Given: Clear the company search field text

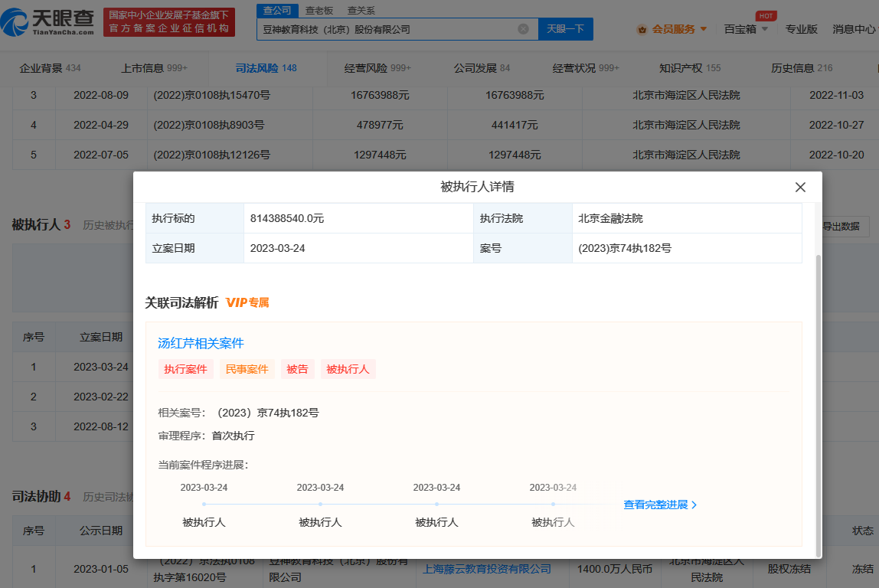Looking at the screenshot, I should pyautogui.click(x=523, y=29).
